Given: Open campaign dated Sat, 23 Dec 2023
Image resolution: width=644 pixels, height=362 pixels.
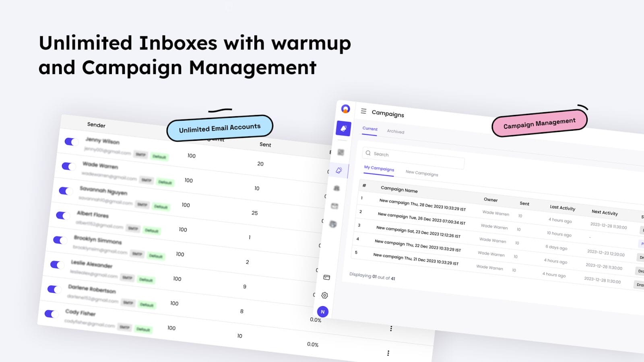Looking at the screenshot, I should click(x=418, y=232).
